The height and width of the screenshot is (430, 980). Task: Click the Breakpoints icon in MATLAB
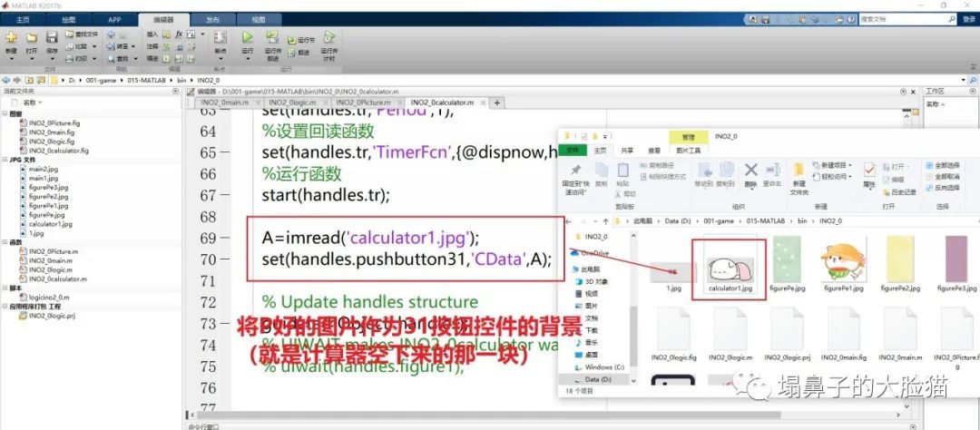coord(220,37)
